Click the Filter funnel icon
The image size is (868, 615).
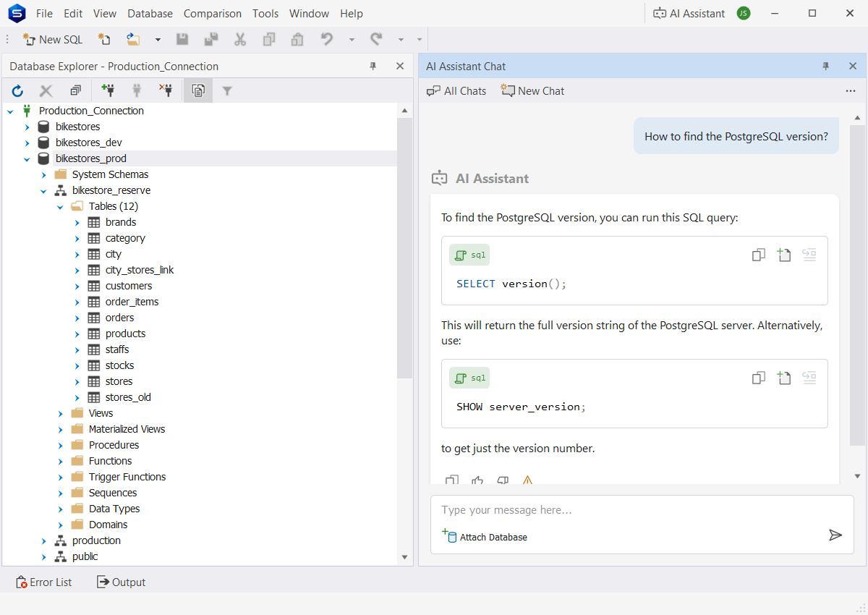tap(227, 90)
